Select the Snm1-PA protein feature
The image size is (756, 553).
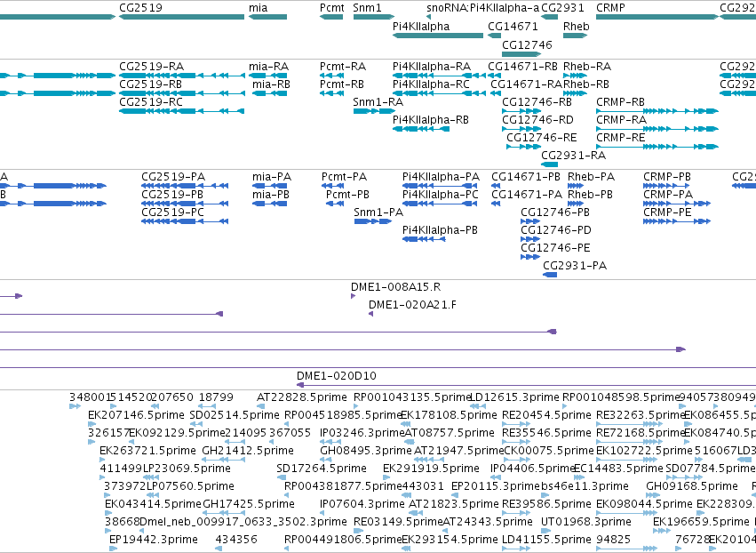[x=373, y=221]
